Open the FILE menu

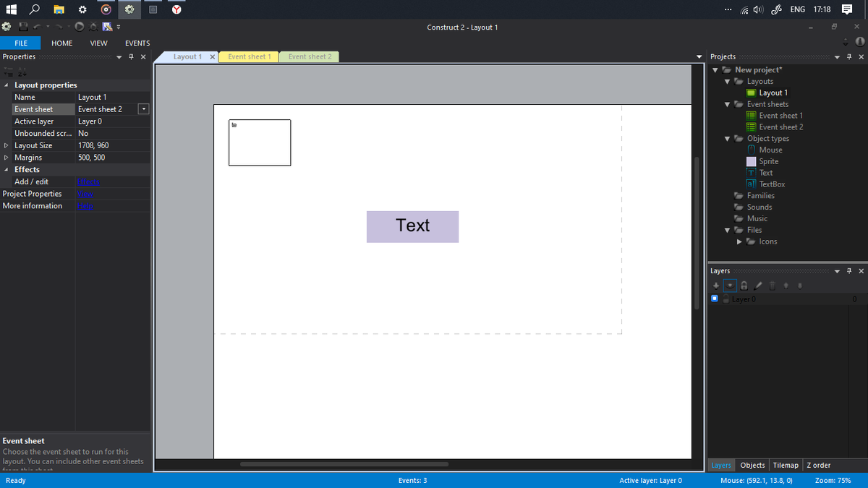point(20,43)
